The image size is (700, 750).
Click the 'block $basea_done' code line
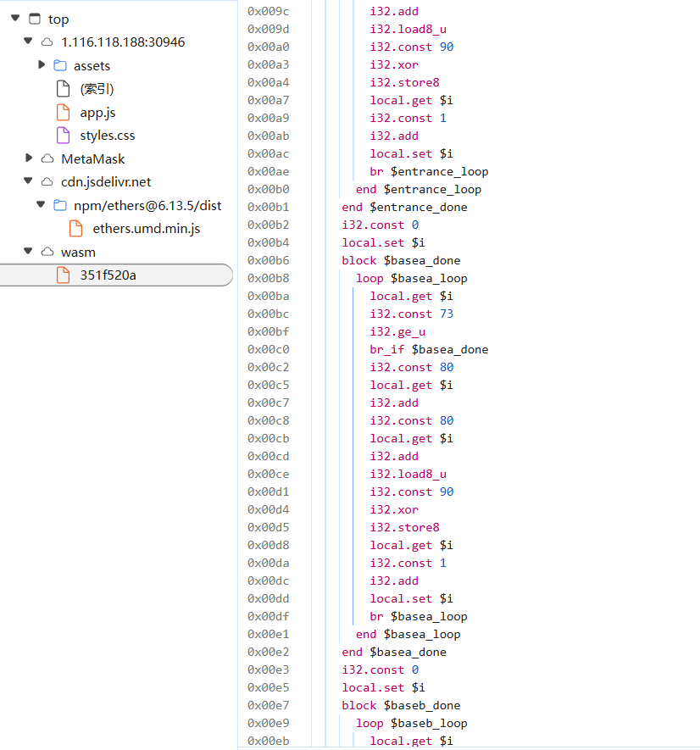point(401,260)
